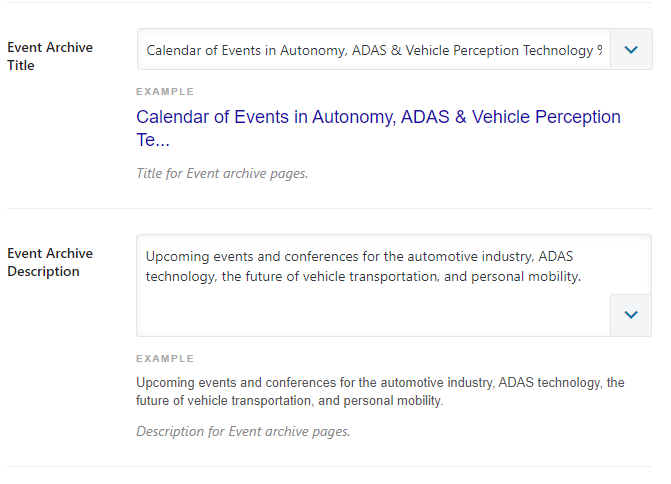
Task: Open the blue example Calendar of Events link
Action: (x=378, y=117)
